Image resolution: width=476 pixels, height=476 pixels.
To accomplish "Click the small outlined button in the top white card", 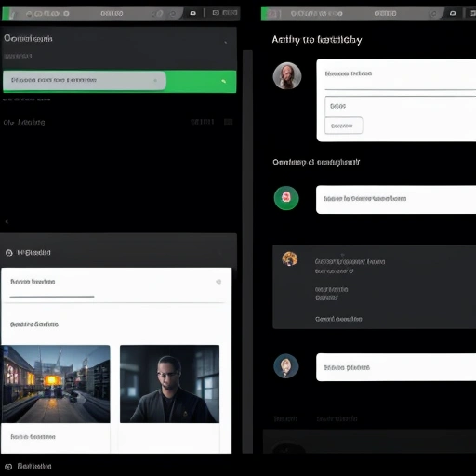I will (x=344, y=126).
